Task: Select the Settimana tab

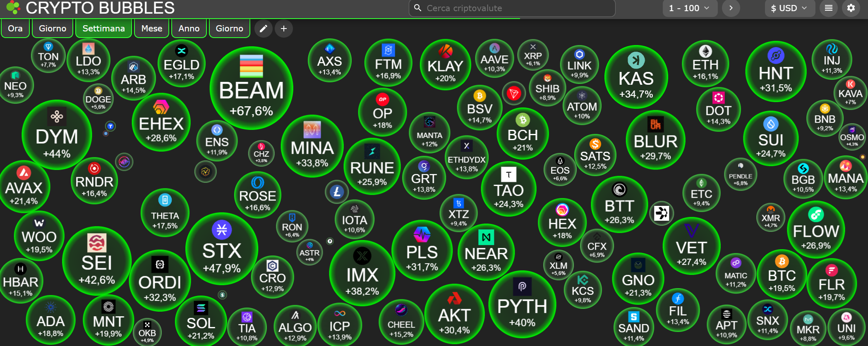Action: point(103,29)
